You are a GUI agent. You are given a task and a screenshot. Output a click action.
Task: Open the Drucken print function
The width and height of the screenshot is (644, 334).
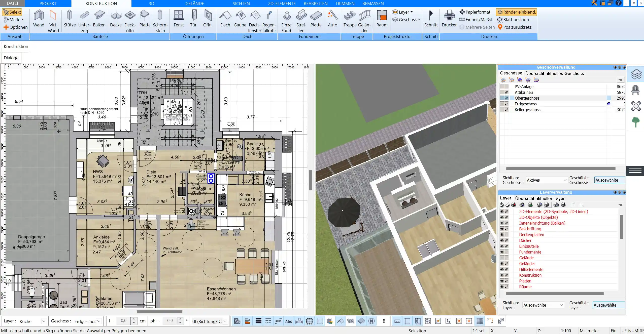coord(450,19)
